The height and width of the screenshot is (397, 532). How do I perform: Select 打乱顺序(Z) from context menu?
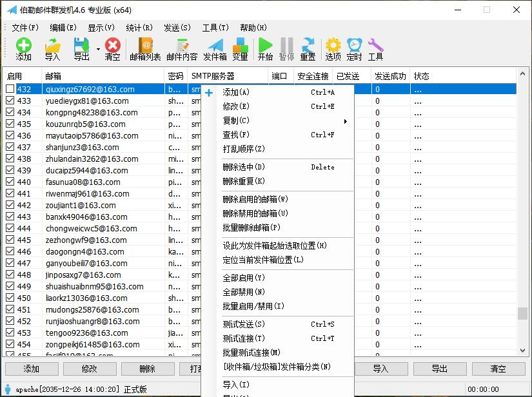tap(244, 149)
